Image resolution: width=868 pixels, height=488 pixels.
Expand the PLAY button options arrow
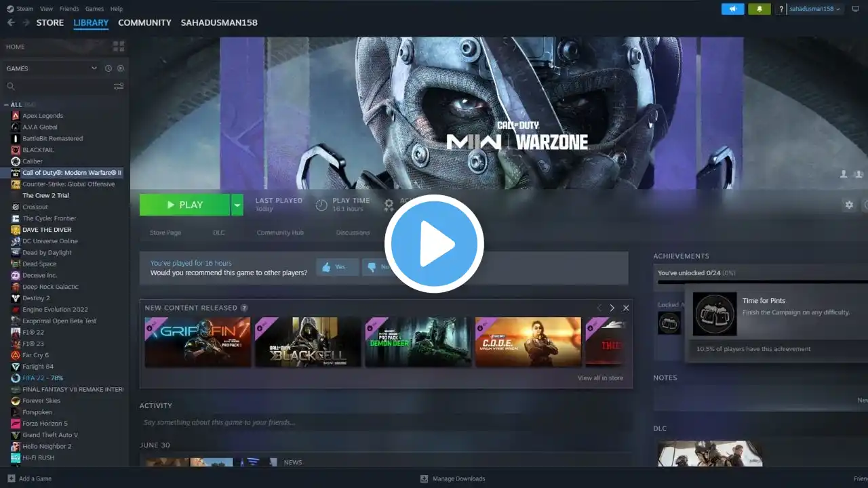[x=237, y=205]
